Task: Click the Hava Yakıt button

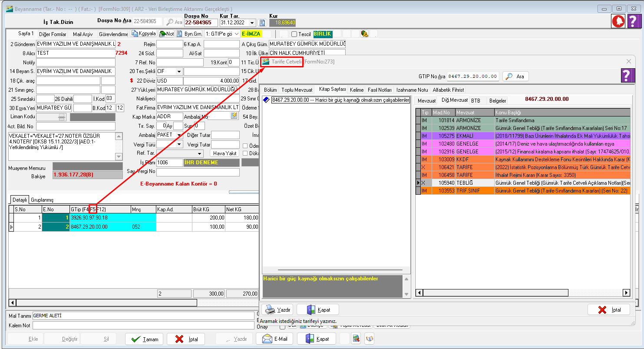Action: (x=225, y=153)
